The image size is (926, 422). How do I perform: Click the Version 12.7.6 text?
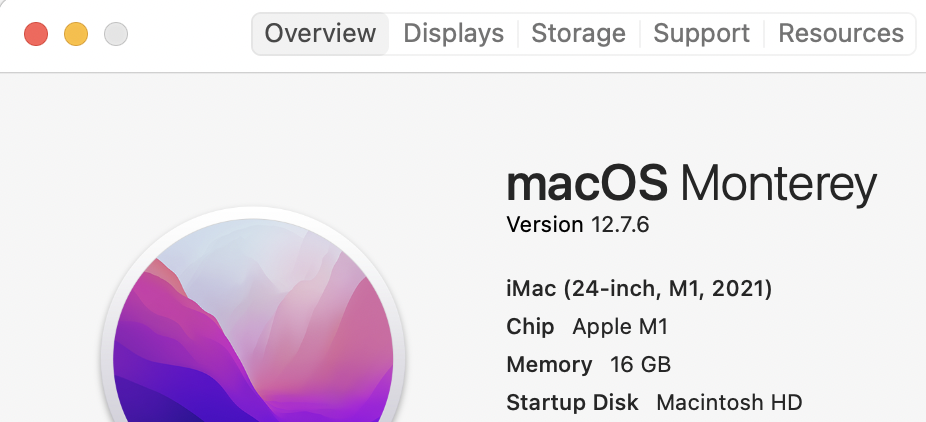(578, 225)
